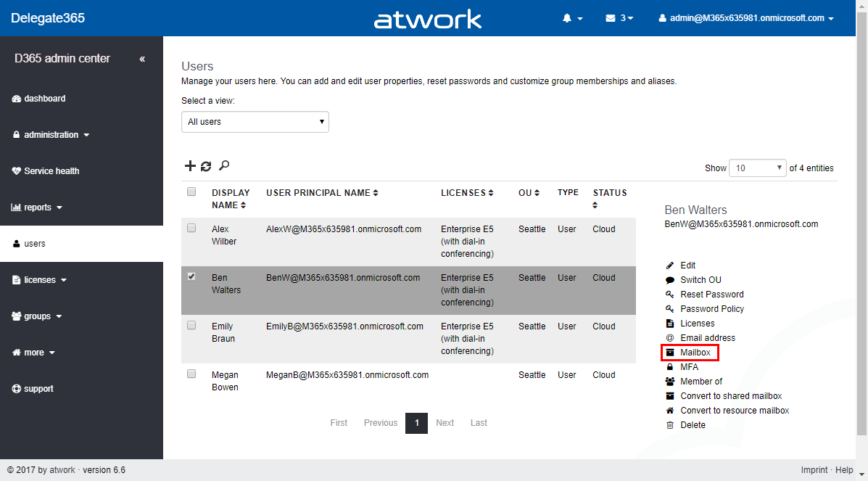868x481 pixels.
Task: Click the @ icon for Email address
Action: click(x=670, y=337)
